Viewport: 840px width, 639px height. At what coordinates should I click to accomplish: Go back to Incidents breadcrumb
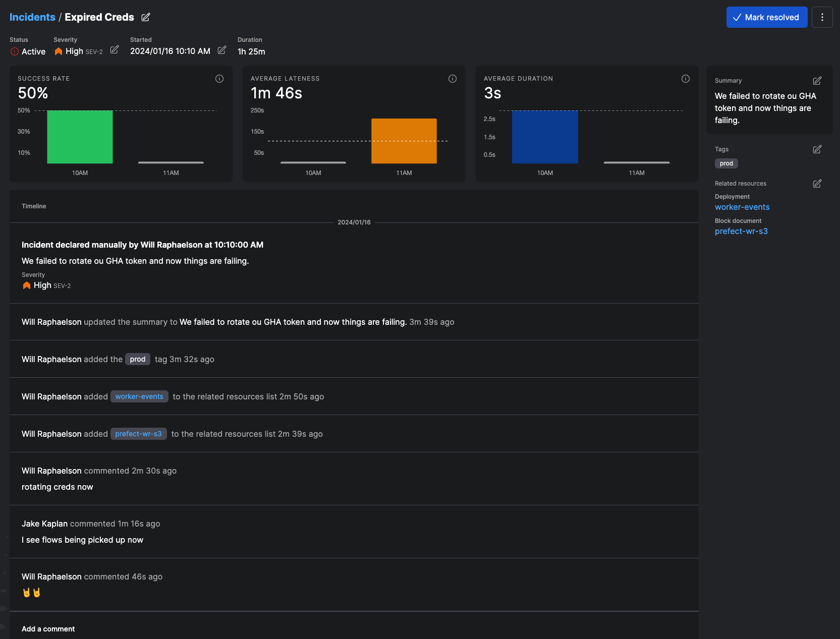(x=32, y=17)
